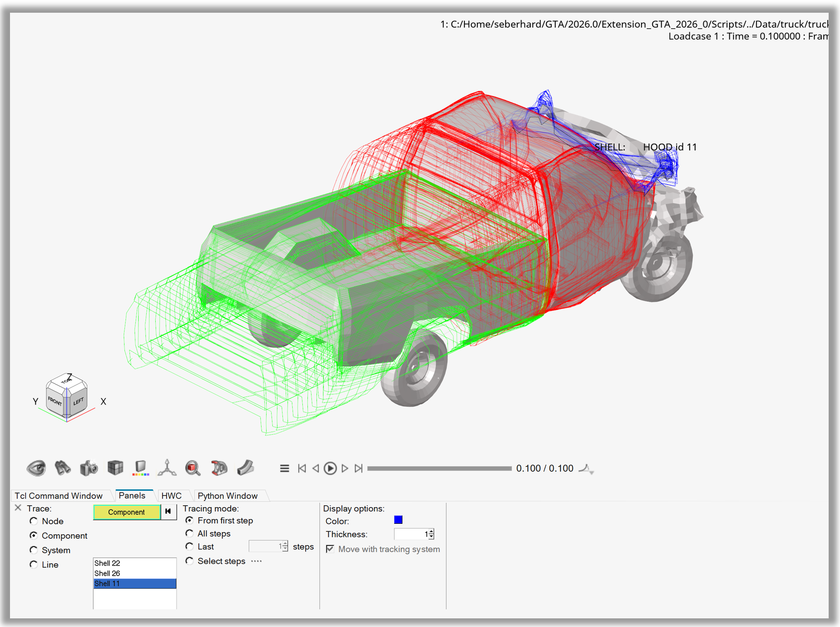This screenshot has width=840, height=627.
Task: Enable the All steps tracing mode
Action: 190,533
